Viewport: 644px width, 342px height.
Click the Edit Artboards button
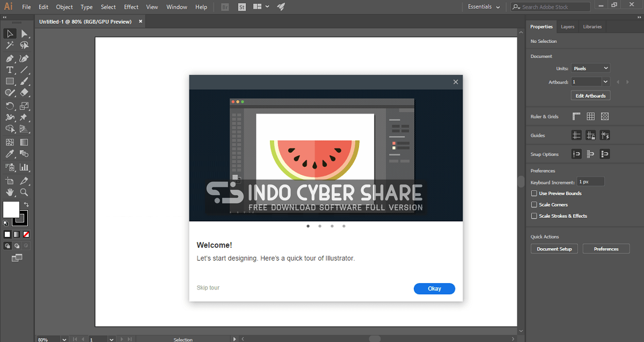click(590, 96)
